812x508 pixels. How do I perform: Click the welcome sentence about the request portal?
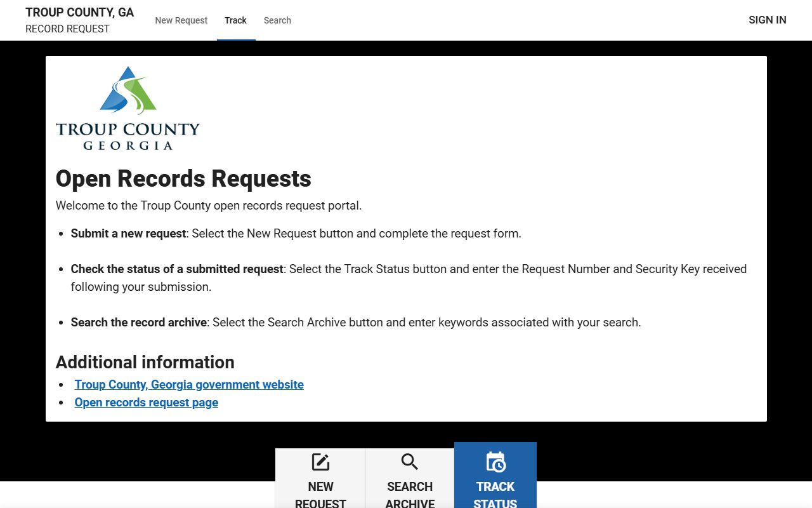click(x=209, y=205)
